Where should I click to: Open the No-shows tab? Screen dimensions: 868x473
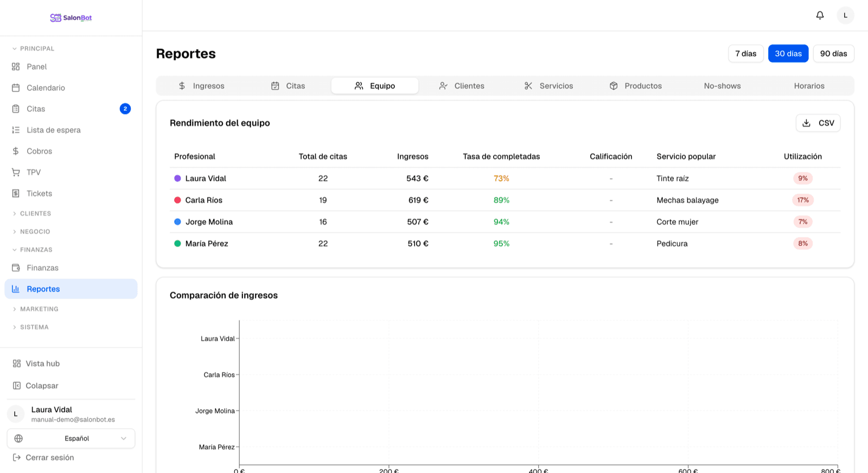tap(722, 86)
